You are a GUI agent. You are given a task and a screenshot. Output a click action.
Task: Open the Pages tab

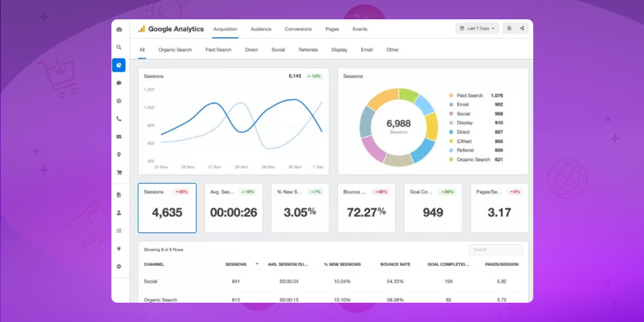click(x=332, y=29)
